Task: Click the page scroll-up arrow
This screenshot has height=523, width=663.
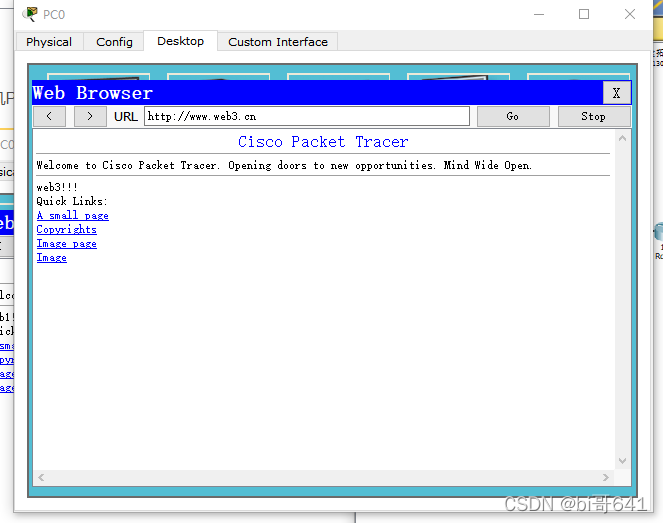Action: pyautogui.click(x=622, y=138)
